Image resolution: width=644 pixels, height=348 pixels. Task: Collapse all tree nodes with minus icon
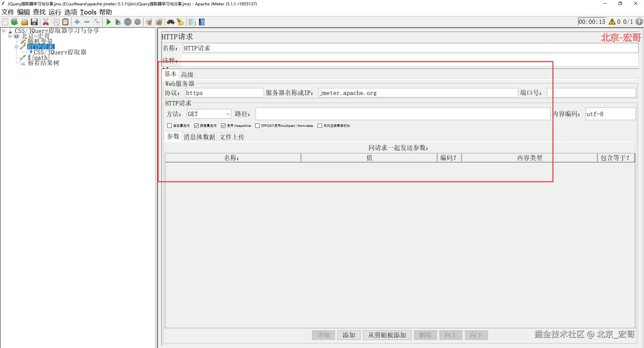pos(87,22)
